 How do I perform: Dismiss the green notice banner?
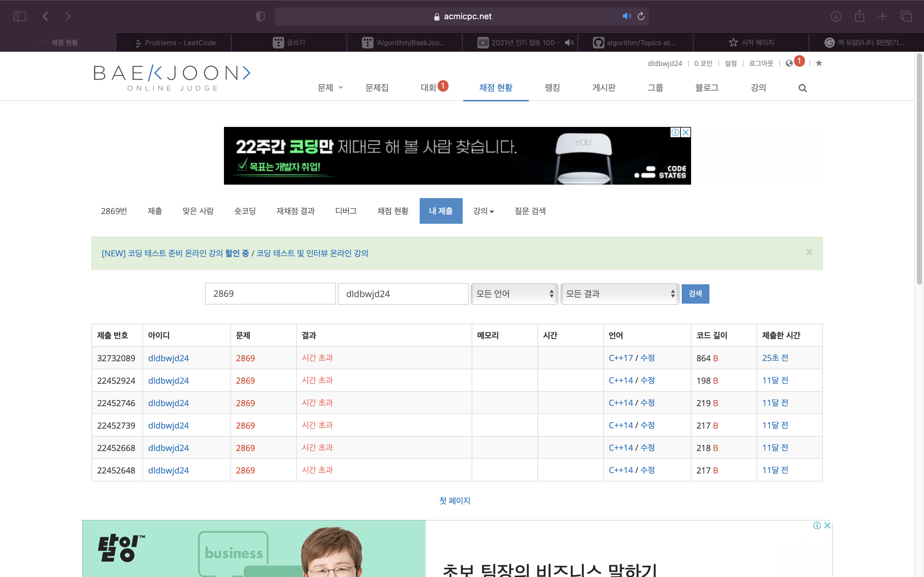(x=809, y=252)
